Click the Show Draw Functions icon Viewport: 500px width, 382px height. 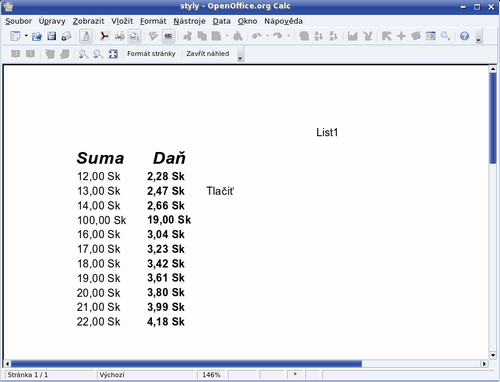pyautogui.click(x=368, y=36)
